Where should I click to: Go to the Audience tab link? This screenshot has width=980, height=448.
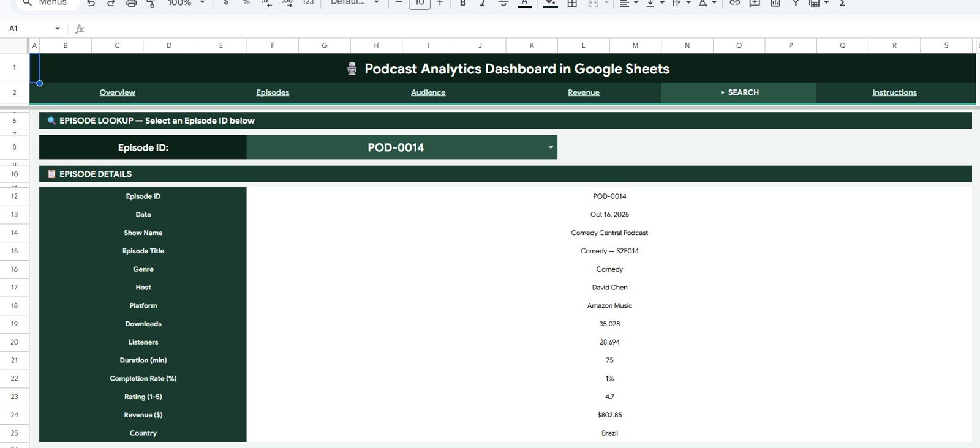pyautogui.click(x=428, y=92)
